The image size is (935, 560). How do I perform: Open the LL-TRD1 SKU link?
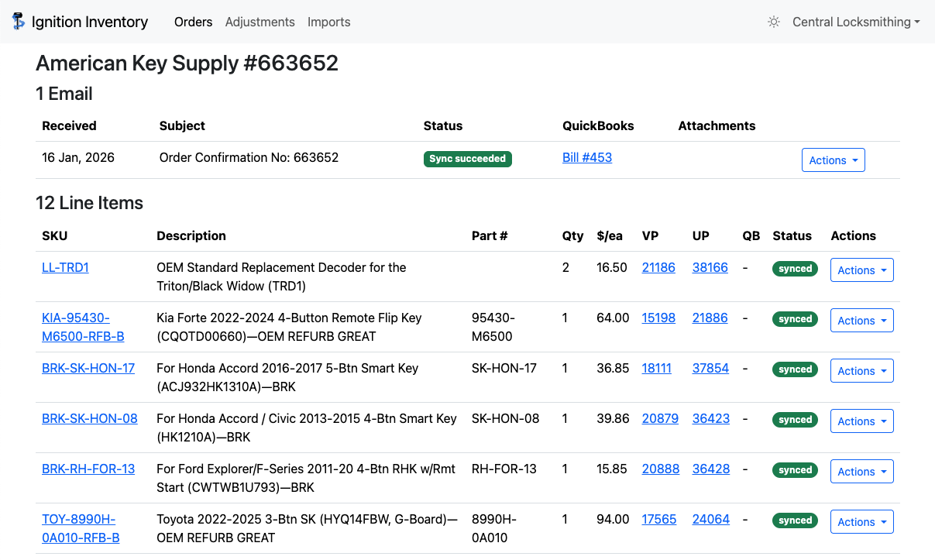[65, 268]
